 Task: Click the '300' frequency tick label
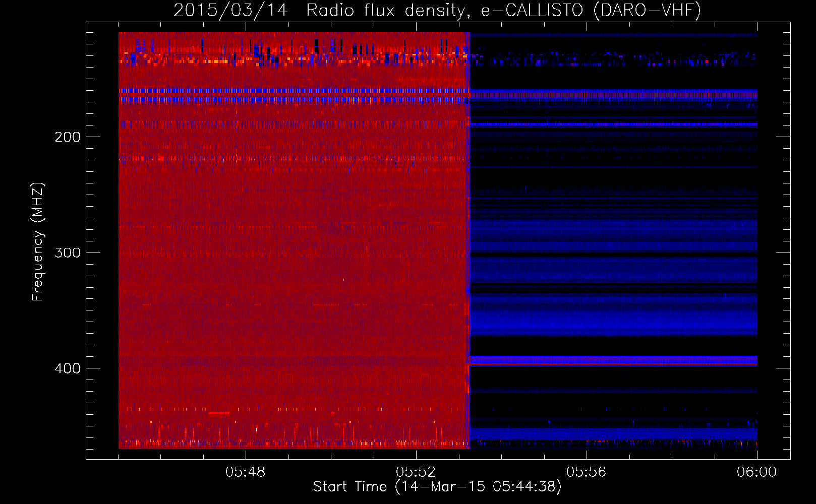pos(68,253)
